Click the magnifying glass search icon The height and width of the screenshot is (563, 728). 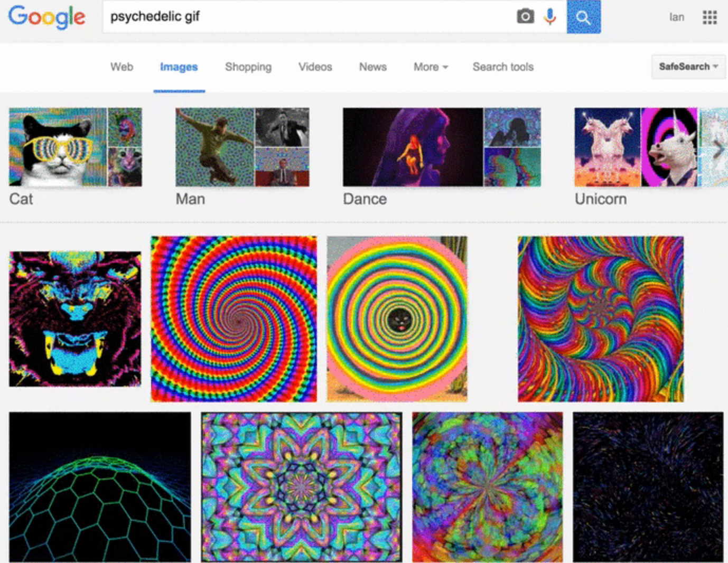[x=583, y=16]
